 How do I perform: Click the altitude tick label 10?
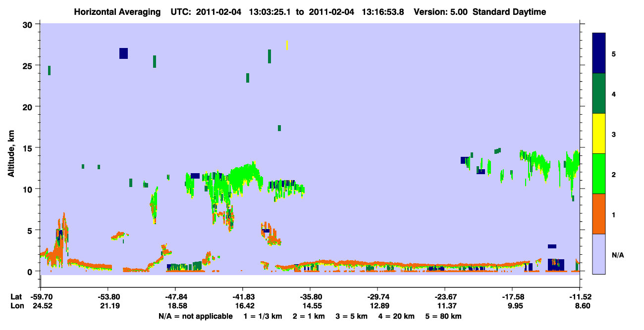pos(28,189)
